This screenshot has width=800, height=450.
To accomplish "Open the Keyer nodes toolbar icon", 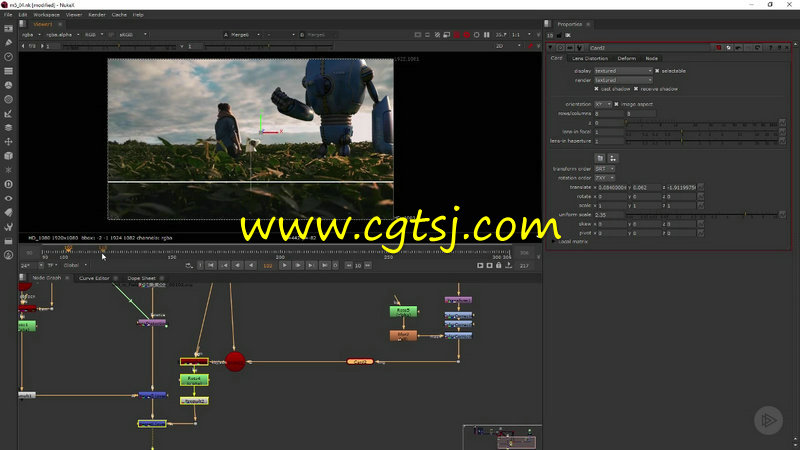I will click(8, 114).
